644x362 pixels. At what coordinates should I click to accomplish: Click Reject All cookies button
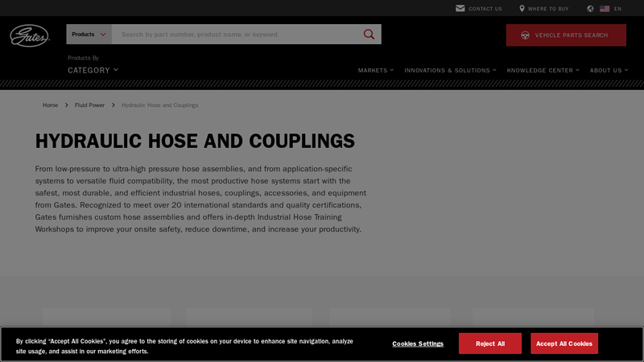(x=490, y=343)
